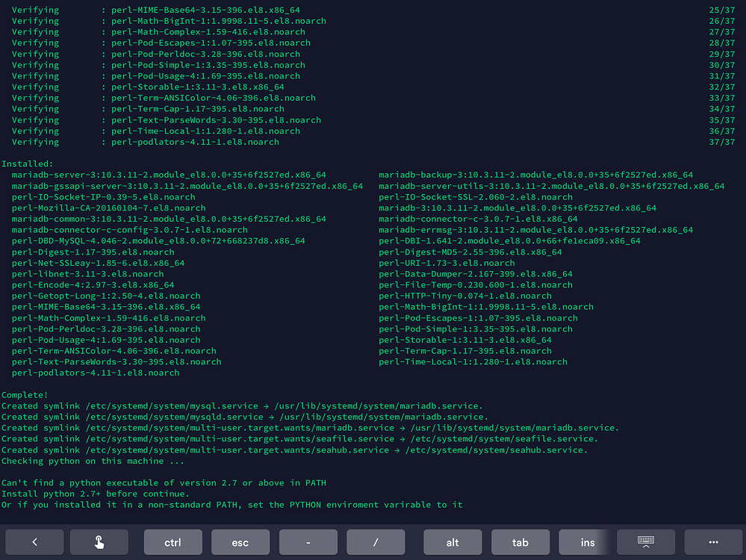Tap the dash (-) key
Image resolution: width=746 pixels, height=560 pixels.
(x=308, y=542)
